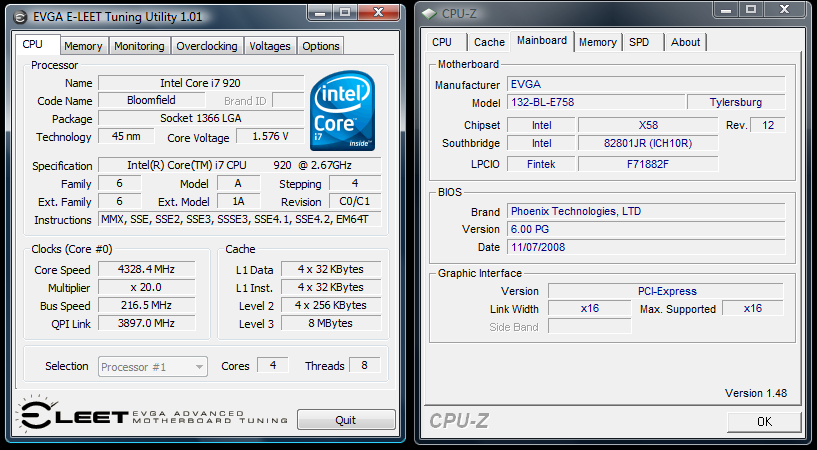Click the BIOS version 6.00 PG field

coord(646,229)
